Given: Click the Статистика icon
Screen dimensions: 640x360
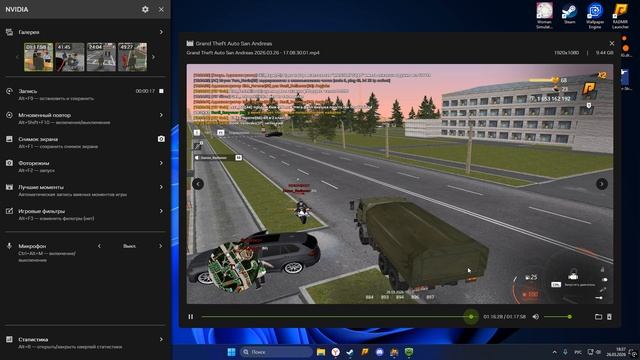Looking at the screenshot, I should (9, 339).
